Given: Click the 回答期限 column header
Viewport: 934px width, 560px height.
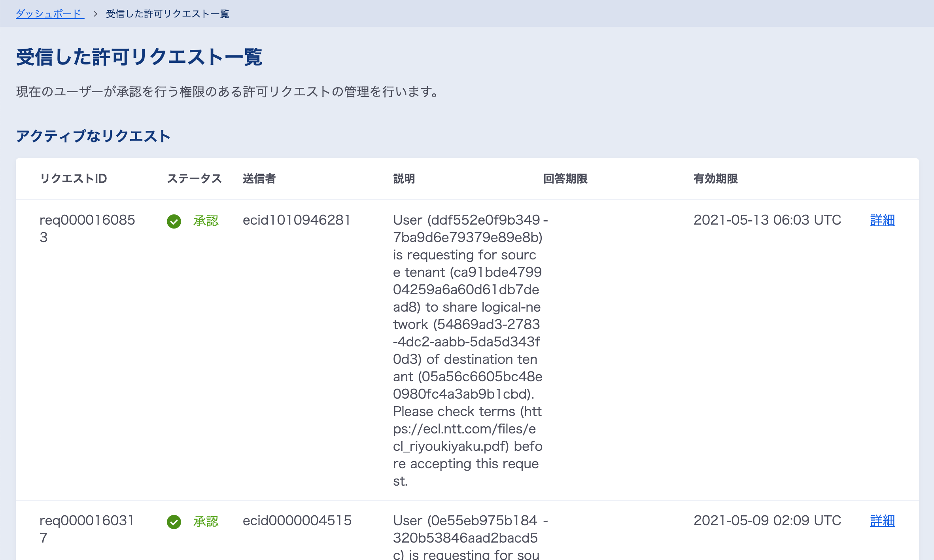Looking at the screenshot, I should click(x=565, y=179).
